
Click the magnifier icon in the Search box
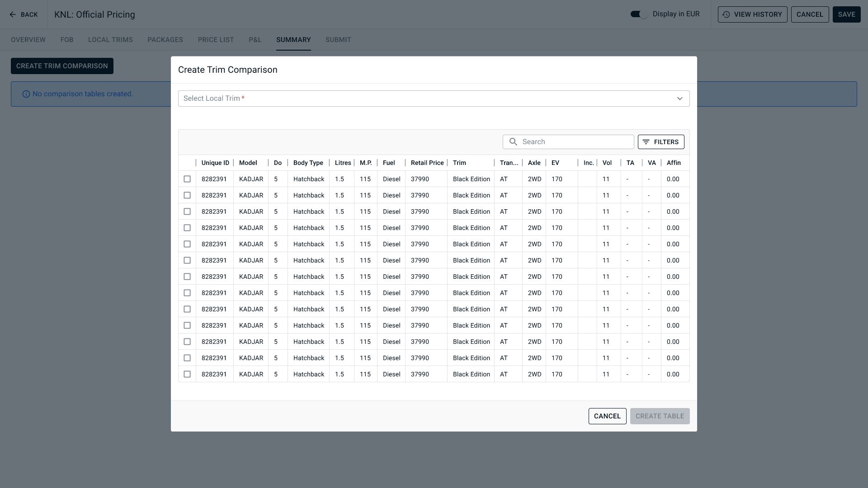tap(513, 142)
